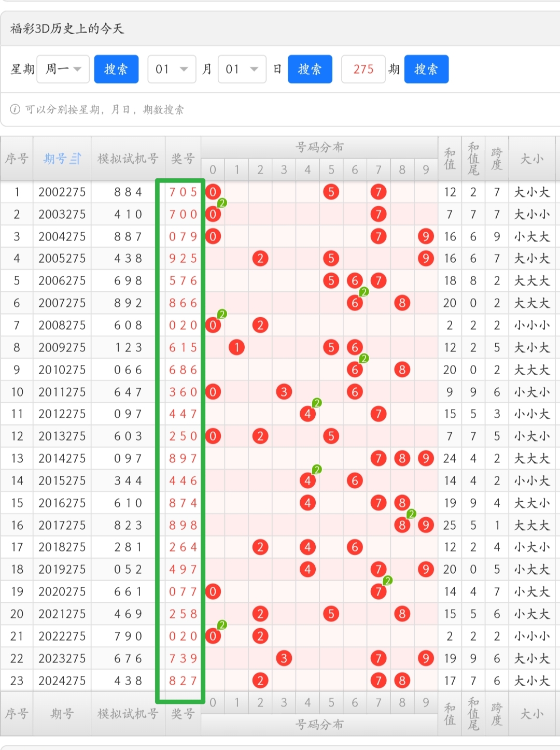This screenshot has width=560, height=750.
Task: Click the 模拟试机号 top column header
Action: 128,159
